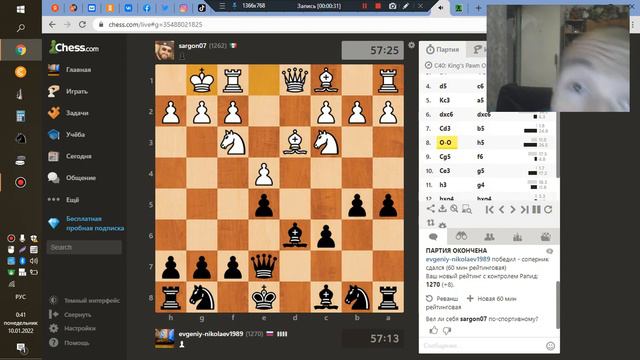The height and width of the screenshot is (360, 640).
Task: Switch to the Instagram browser tab
Action: pyautogui.click(x=183, y=8)
